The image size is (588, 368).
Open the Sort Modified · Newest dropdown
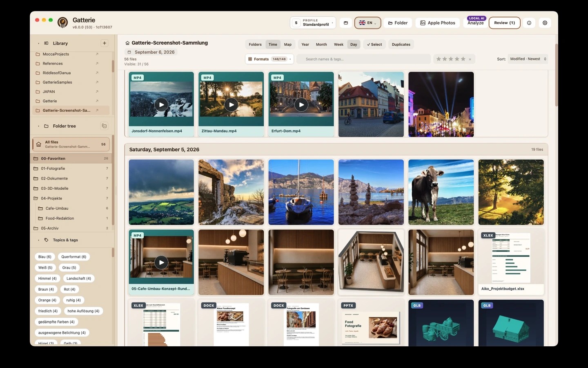[528, 59]
